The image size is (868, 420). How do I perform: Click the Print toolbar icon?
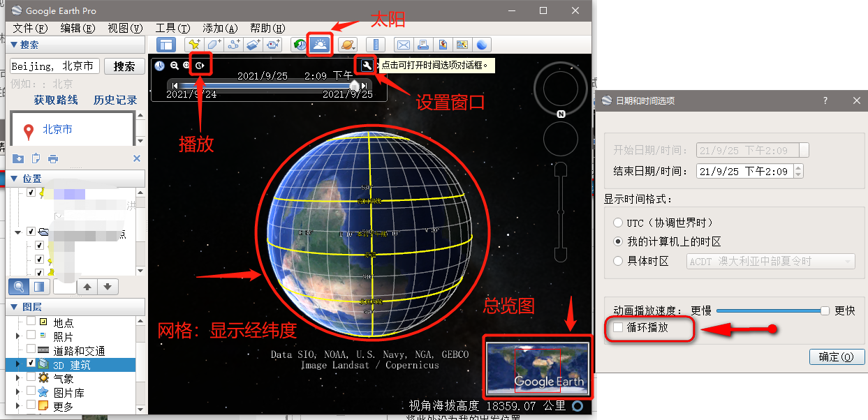pos(423,45)
